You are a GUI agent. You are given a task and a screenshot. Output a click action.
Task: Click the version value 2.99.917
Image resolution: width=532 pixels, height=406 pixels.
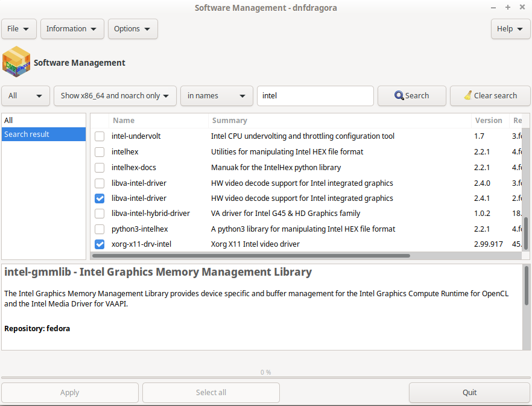[x=488, y=244]
